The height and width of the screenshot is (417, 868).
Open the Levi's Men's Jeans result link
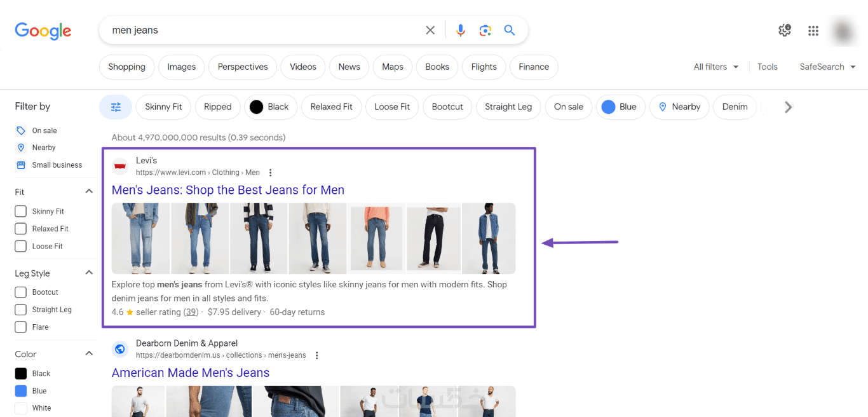click(x=227, y=190)
